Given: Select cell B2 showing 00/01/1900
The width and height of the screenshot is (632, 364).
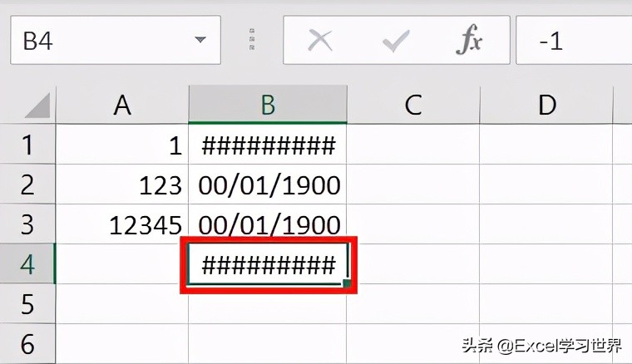Looking at the screenshot, I should coord(268,184).
